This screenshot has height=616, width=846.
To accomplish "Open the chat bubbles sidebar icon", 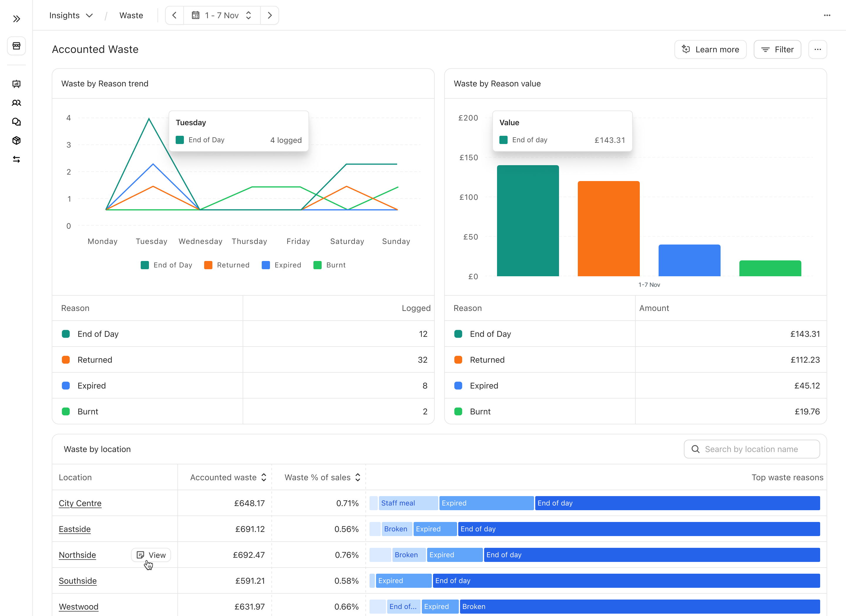I will pyautogui.click(x=16, y=122).
